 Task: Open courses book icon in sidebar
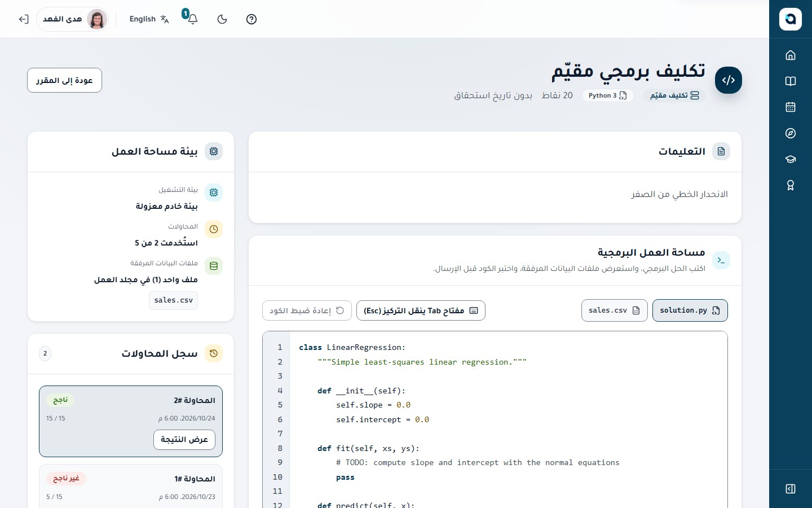791,81
